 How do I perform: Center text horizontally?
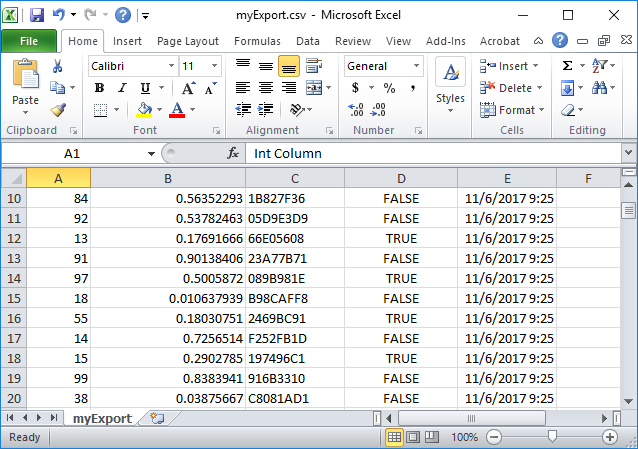tap(266, 88)
